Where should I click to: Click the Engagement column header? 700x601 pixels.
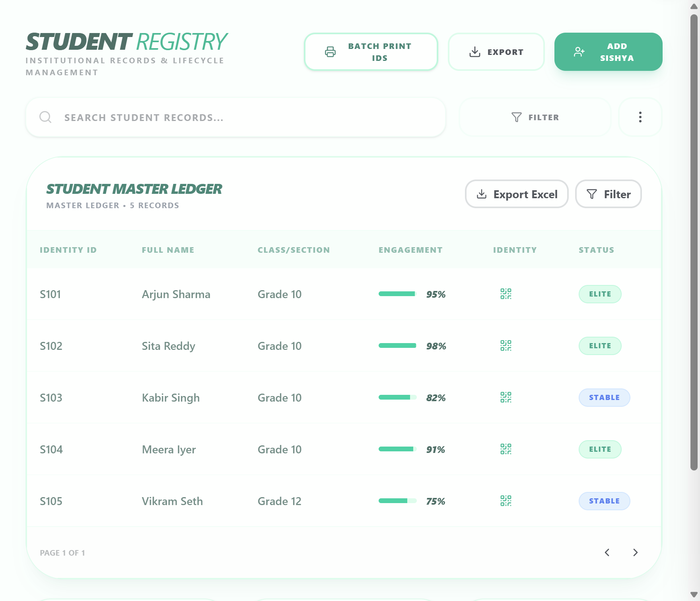click(x=410, y=250)
